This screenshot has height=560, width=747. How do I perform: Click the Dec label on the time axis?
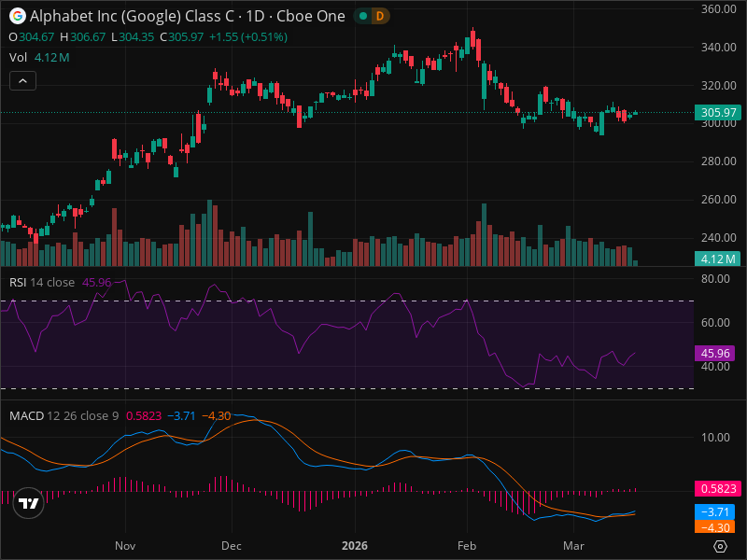[x=232, y=546]
